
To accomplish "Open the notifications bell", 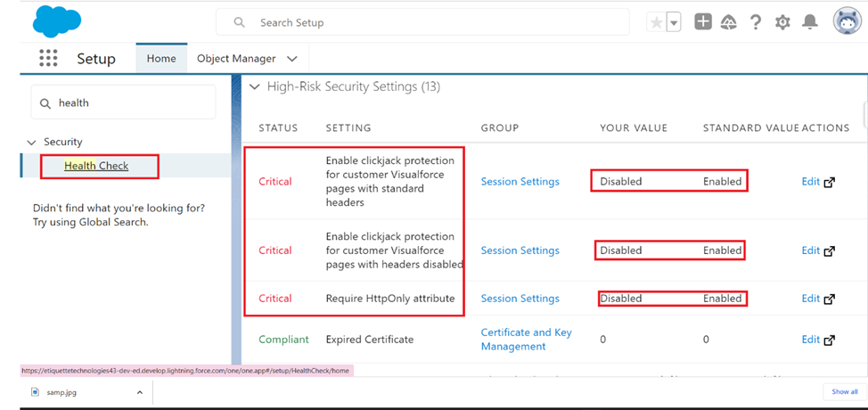I will (x=810, y=22).
